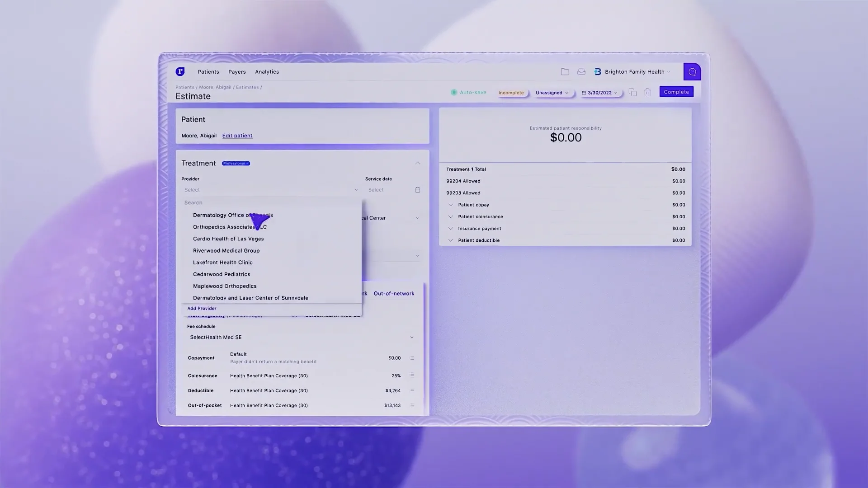This screenshot has height=488, width=868.
Task: Open the Unassigned dropdown
Action: (552, 93)
